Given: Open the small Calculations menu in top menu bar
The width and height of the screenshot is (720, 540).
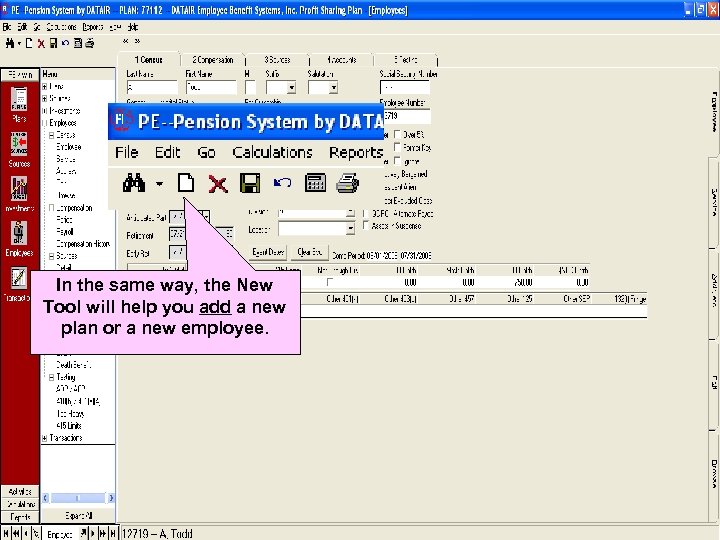Looking at the screenshot, I should click(x=61, y=27).
